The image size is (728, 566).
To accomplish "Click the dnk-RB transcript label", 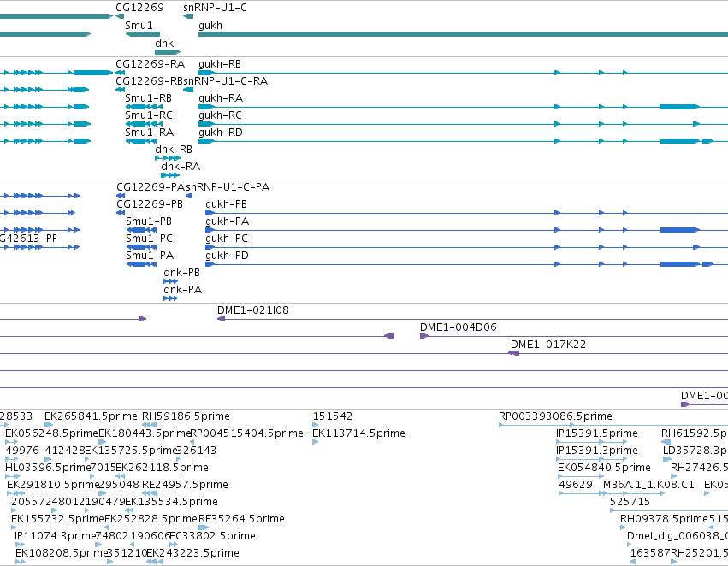I will click(x=174, y=150).
